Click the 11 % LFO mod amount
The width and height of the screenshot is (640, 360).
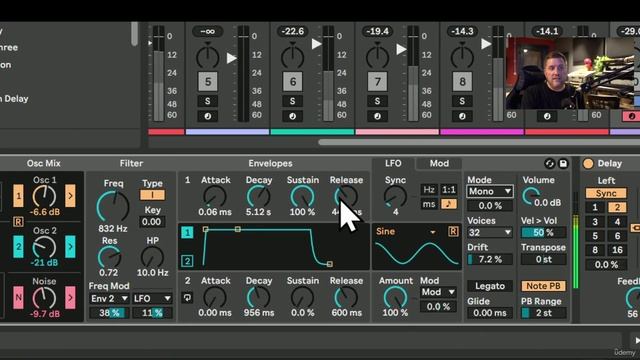pyautogui.click(x=152, y=313)
